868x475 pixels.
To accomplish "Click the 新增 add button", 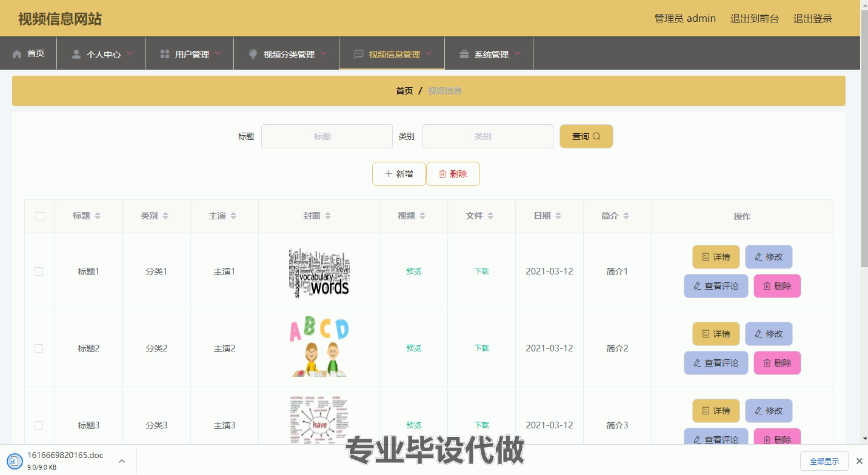I will [x=399, y=174].
